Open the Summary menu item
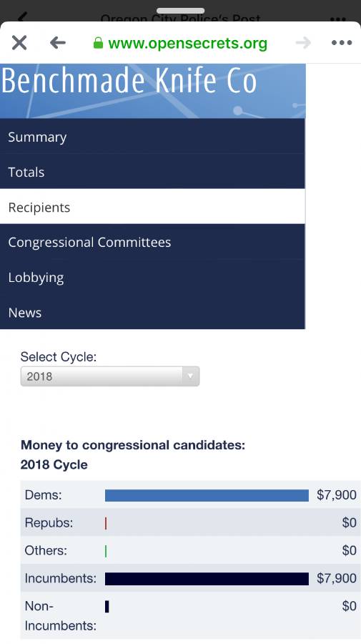 (x=152, y=137)
